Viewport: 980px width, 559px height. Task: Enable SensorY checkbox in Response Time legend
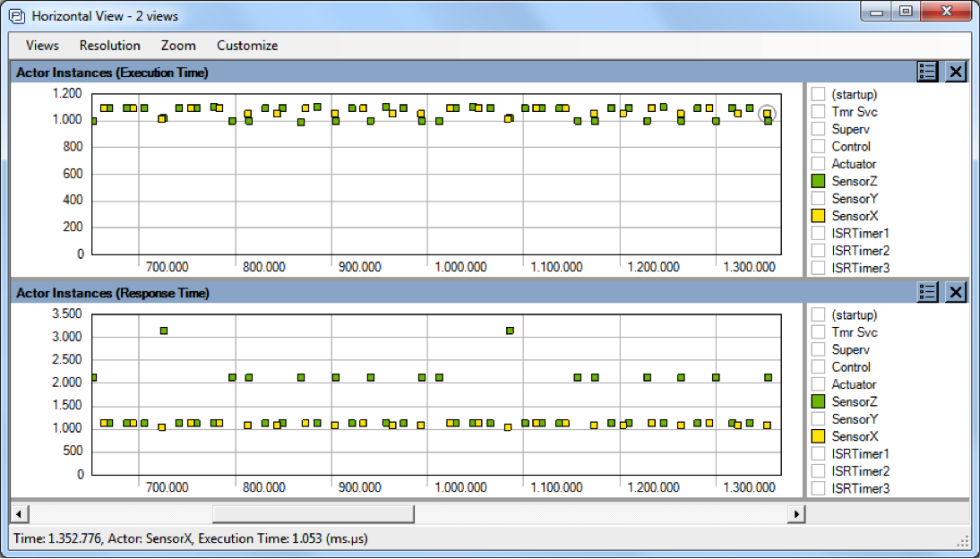click(818, 419)
